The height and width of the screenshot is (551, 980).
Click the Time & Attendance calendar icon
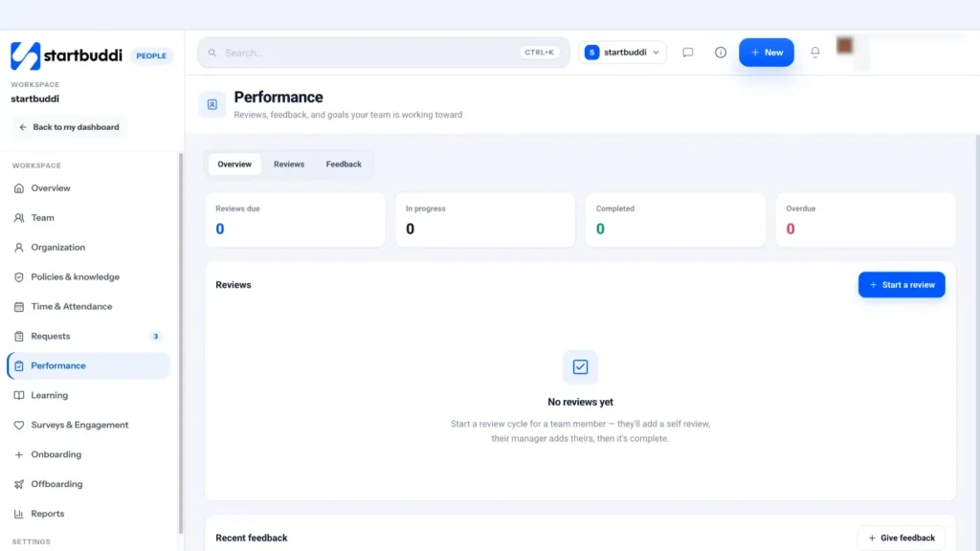pyautogui.click(x=19, y=307)
